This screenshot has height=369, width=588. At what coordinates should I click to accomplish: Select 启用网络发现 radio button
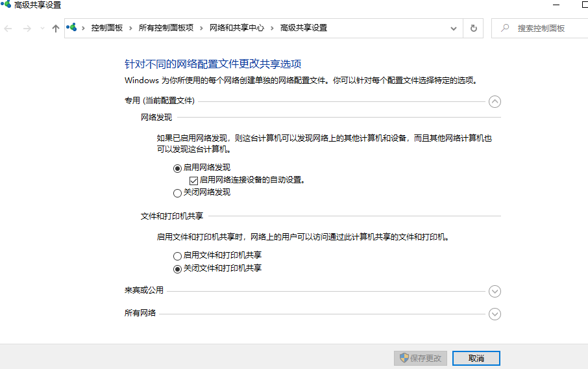pos(178,168)
